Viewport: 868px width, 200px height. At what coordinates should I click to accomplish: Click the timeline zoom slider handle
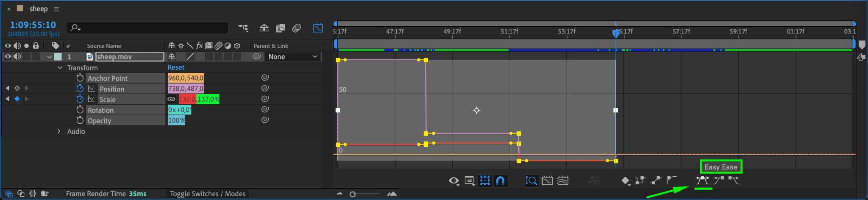[x=353, y=194]
